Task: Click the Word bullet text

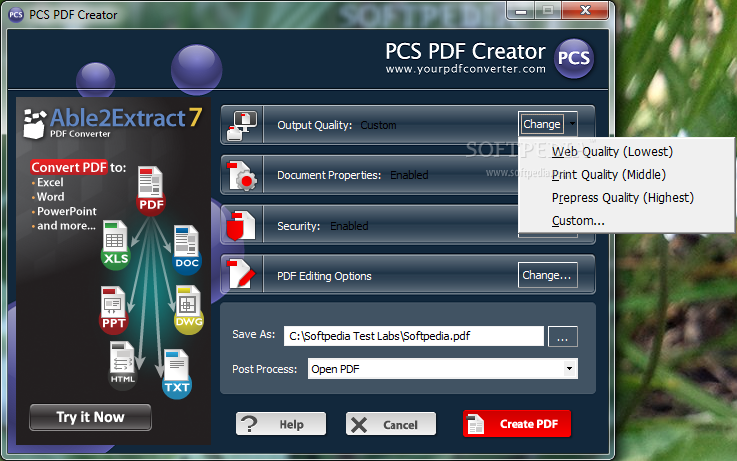Action: click(x=51, y=197)
